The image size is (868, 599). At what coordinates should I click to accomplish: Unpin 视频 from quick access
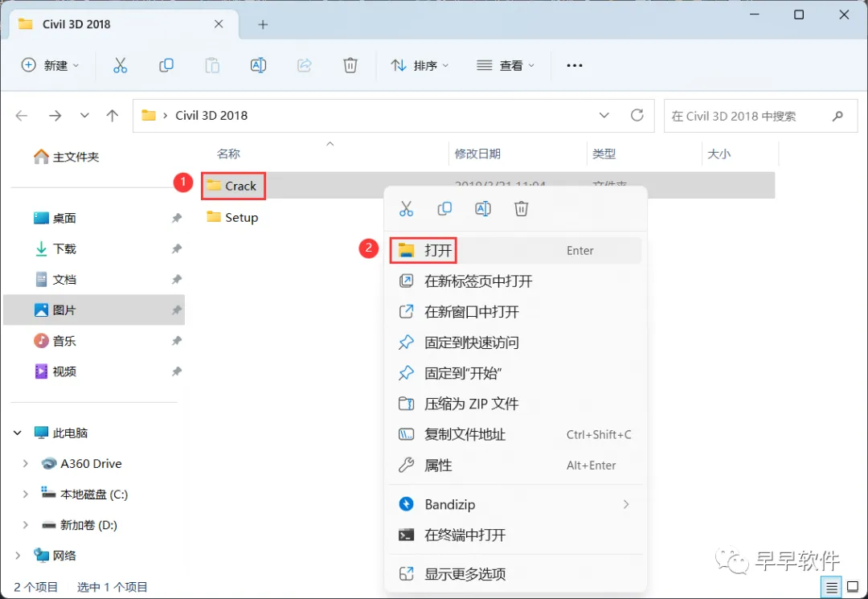point(177,371)
